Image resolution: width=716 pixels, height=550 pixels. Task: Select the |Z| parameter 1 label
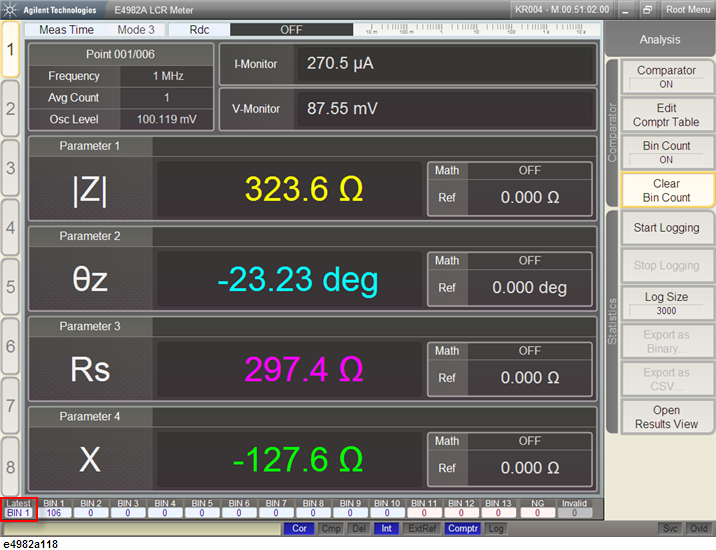pos(90,189)
